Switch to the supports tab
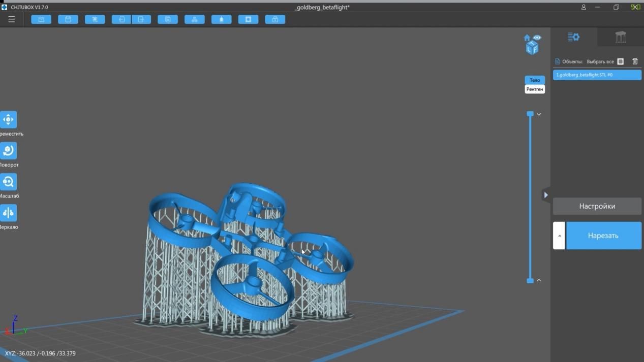Viewport: 644px width, 362px height. coord(620,37)
